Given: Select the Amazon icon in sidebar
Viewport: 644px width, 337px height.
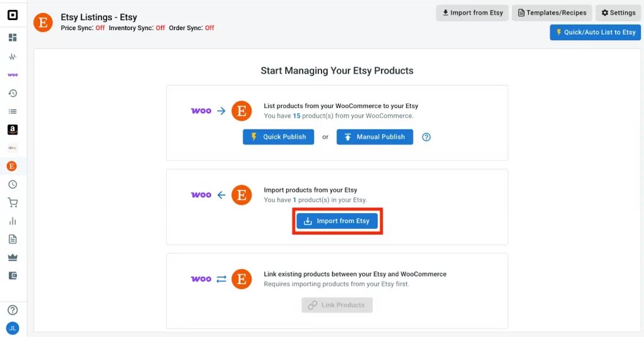Looking at the screenshot, I should point(13,130).
